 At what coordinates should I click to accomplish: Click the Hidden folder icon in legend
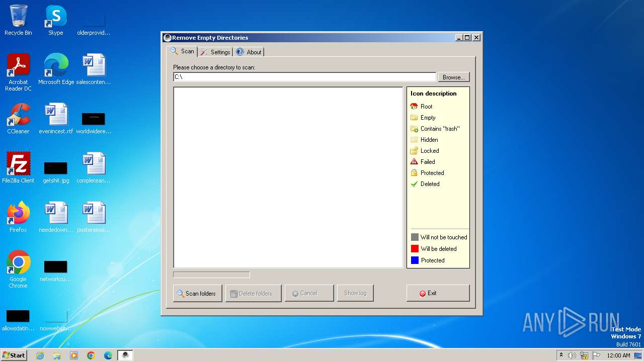click(414, 139)
